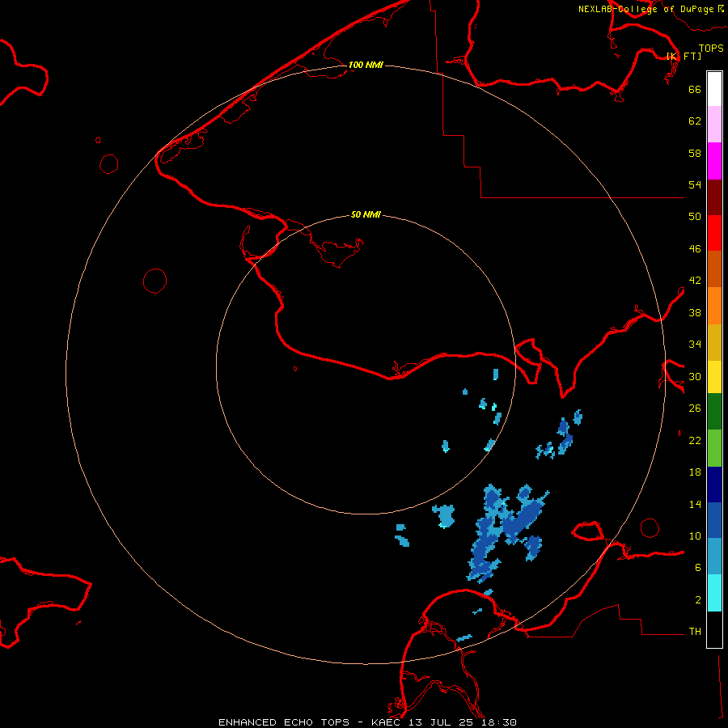Click the dark green swatch near 26

pyautogui.click(x=714, y=412)
